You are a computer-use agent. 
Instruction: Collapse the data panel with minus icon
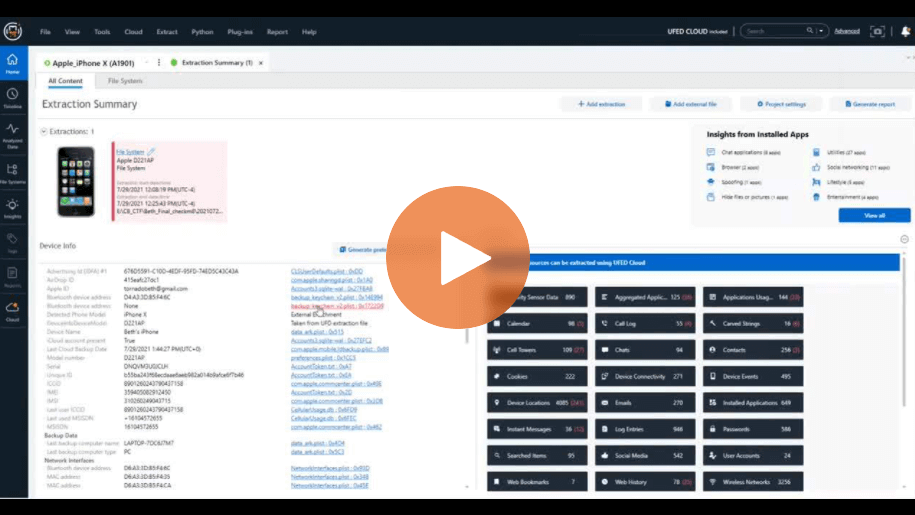[904, 239]
